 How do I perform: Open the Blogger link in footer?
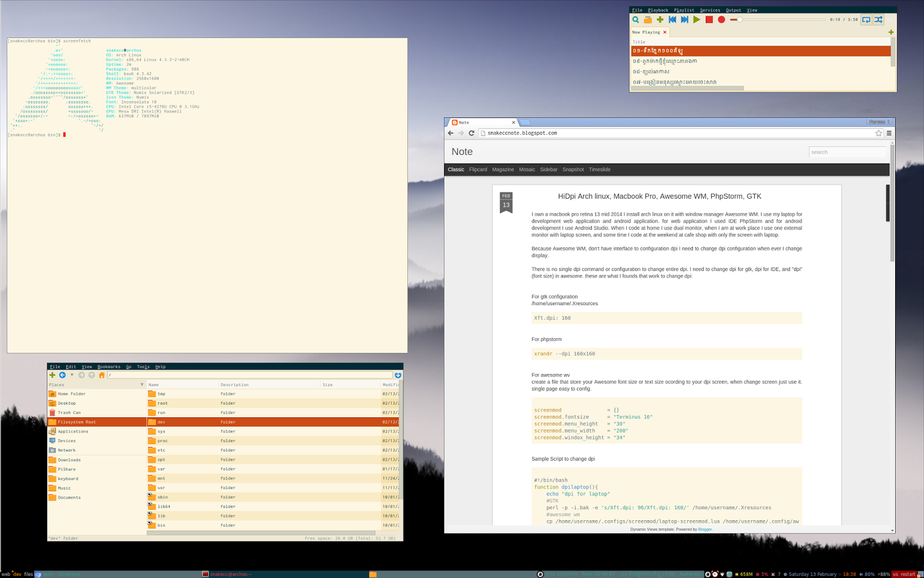[x=705, y=529]
